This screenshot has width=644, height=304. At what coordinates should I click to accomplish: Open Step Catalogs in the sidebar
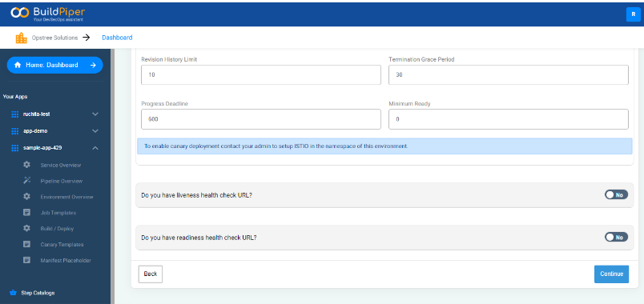(x=38, y=293)
